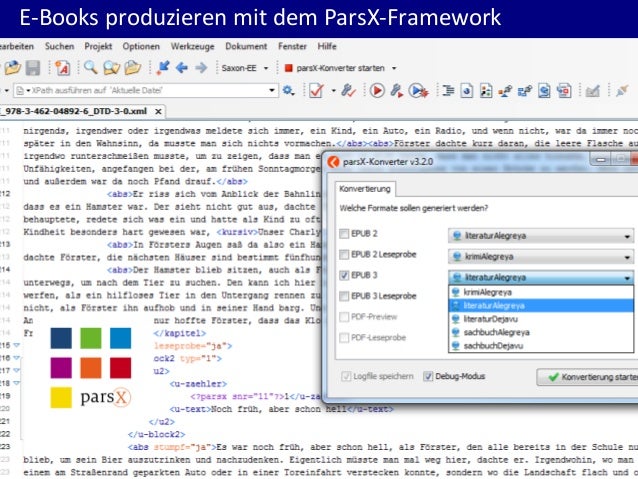Configure transformation scenarios (wrench with play)
This screenshot has width=638, height=479.
click(397, 90)
